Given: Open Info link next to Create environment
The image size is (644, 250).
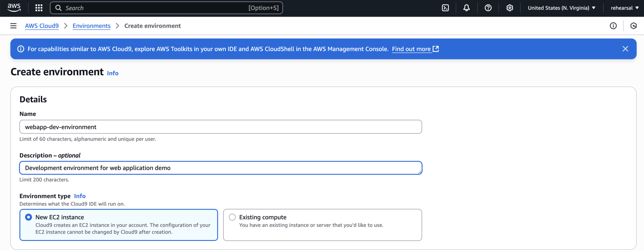Looking at the screenshot, I should [x=113, y=73].
